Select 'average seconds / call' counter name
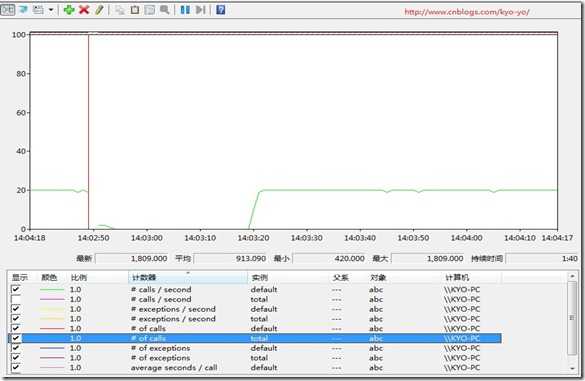Viewport: 585px width, 381px height. tap(174, 368)
